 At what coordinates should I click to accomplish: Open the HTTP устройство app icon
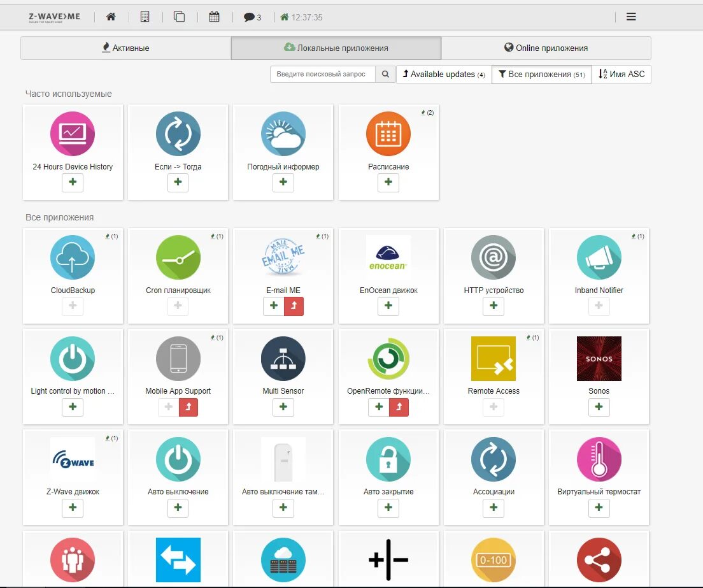tap(494, 257)
